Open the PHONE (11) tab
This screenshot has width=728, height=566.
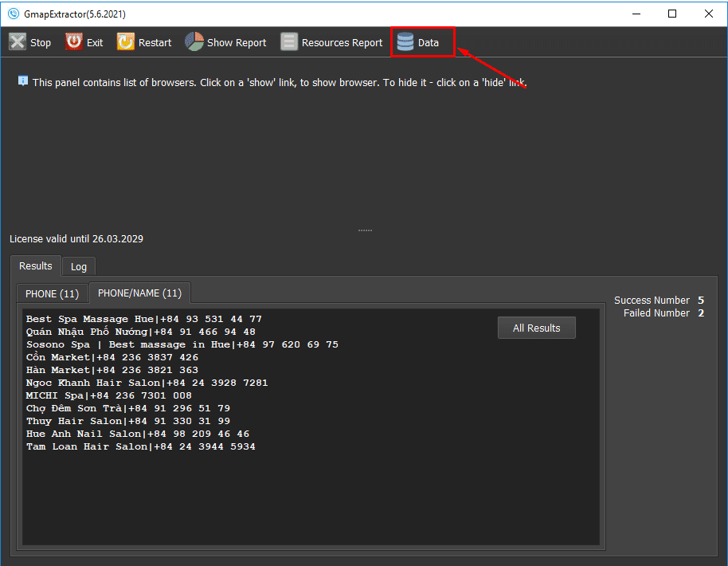(52, 293)
